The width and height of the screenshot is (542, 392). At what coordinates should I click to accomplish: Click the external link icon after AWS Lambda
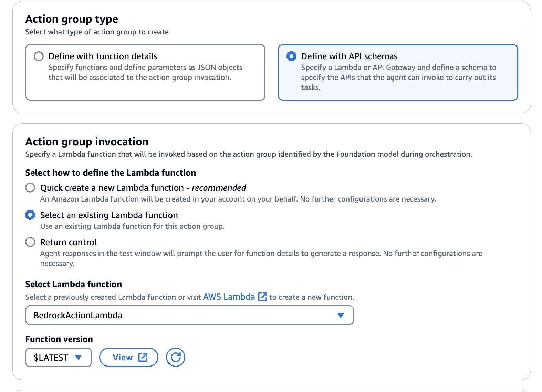coord(262,297)
